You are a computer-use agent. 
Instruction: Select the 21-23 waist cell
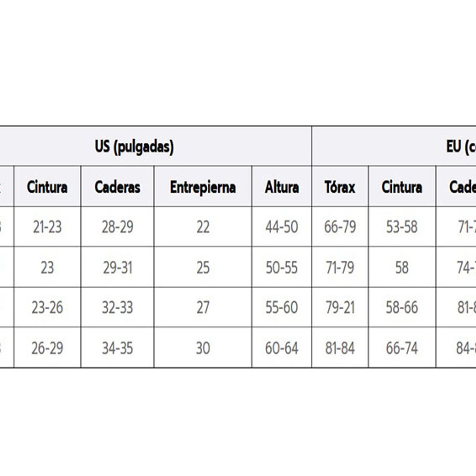click(47, 227)
